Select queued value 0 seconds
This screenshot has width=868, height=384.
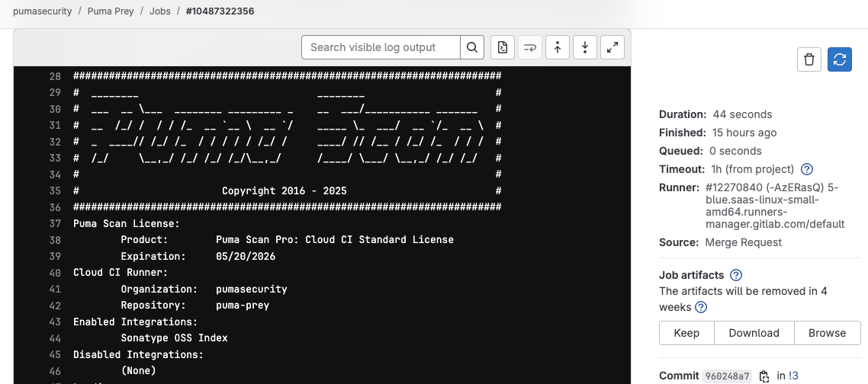[x=736, y=151]
